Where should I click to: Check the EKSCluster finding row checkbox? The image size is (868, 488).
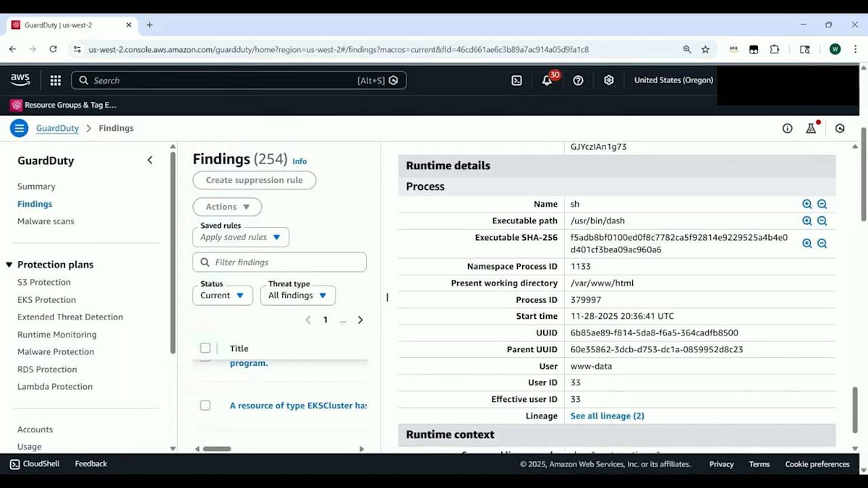(x=205, y=406)
